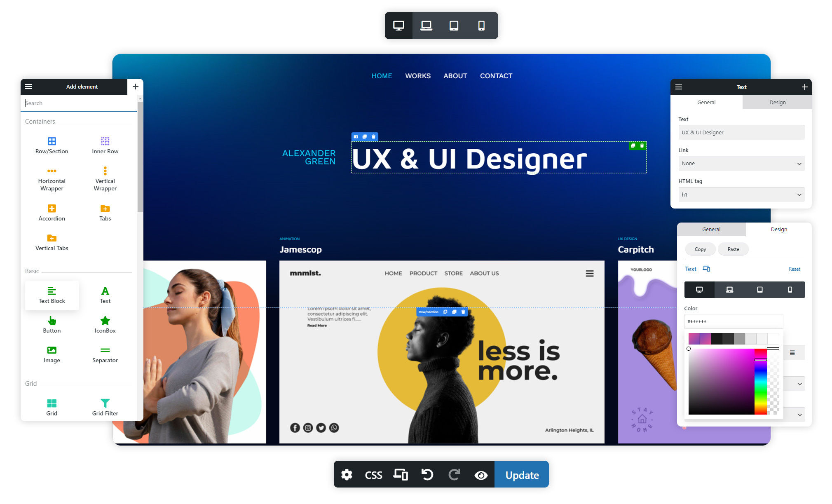Switch to the Design tab in Text panel

[777, 102]
